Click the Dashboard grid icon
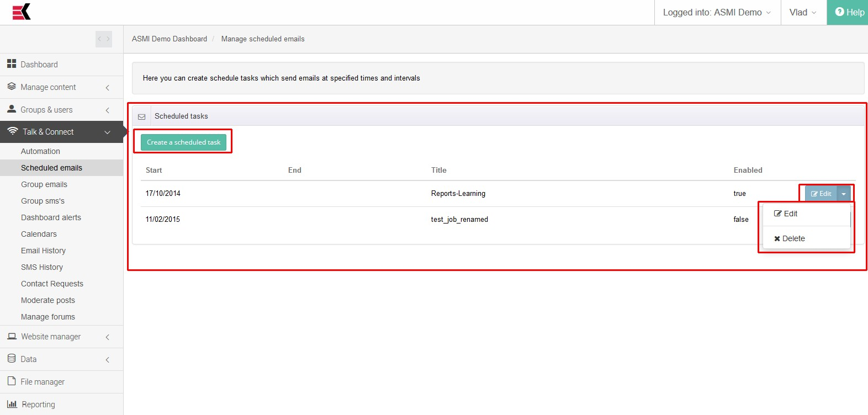 point(12,64)
